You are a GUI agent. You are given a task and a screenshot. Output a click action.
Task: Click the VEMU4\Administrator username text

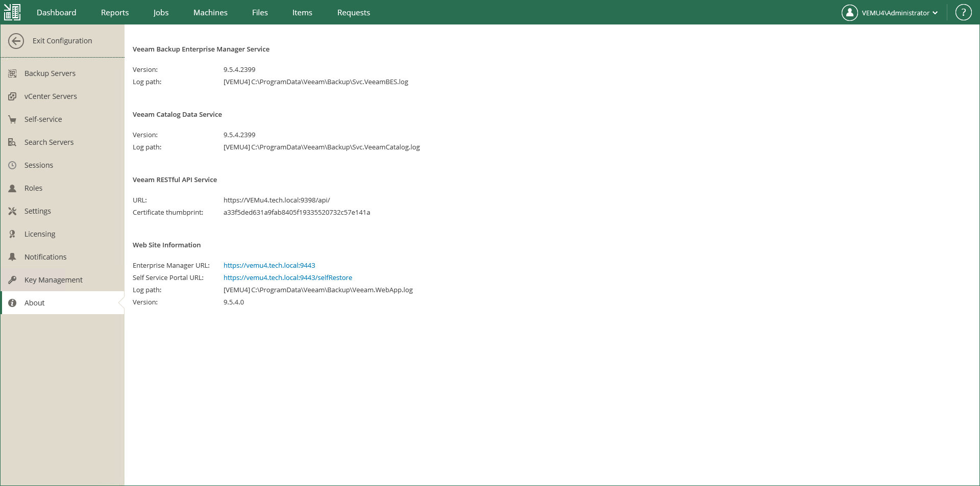tap(895, 13)
